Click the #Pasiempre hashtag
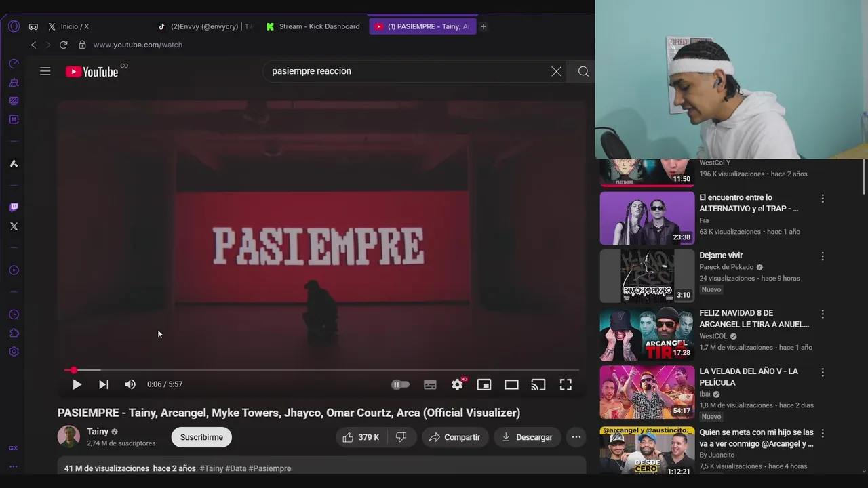The image size is (868, 488). (270, 468)
